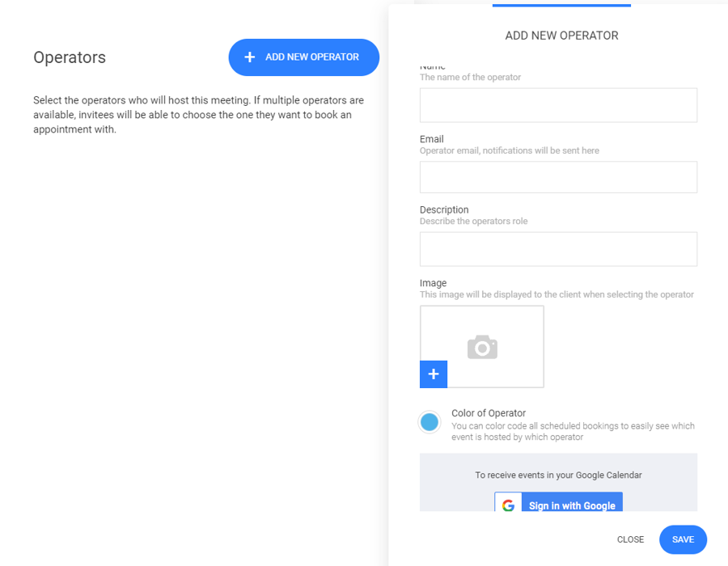Click the Email field label
This screenshot has height=566, width=728.
tap(432, 139)
